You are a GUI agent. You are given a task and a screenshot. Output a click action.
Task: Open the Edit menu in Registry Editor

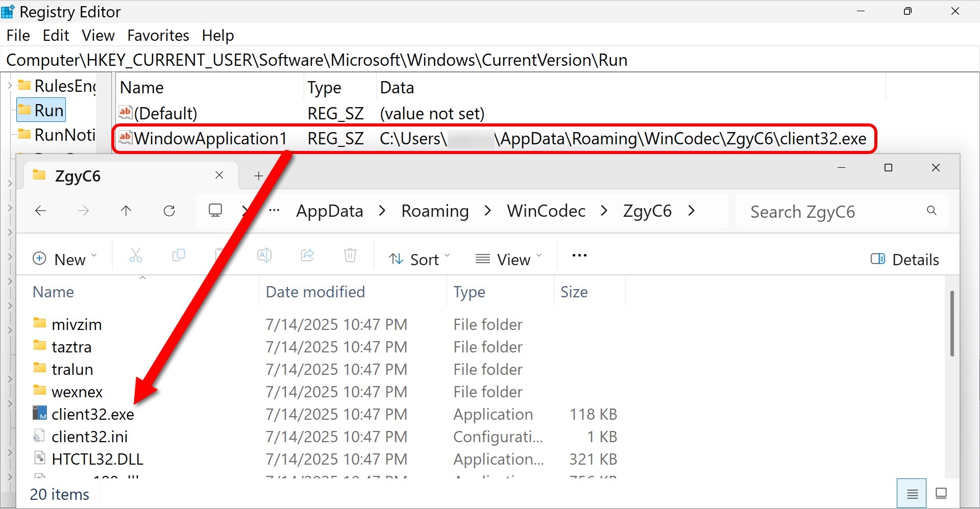56,35
